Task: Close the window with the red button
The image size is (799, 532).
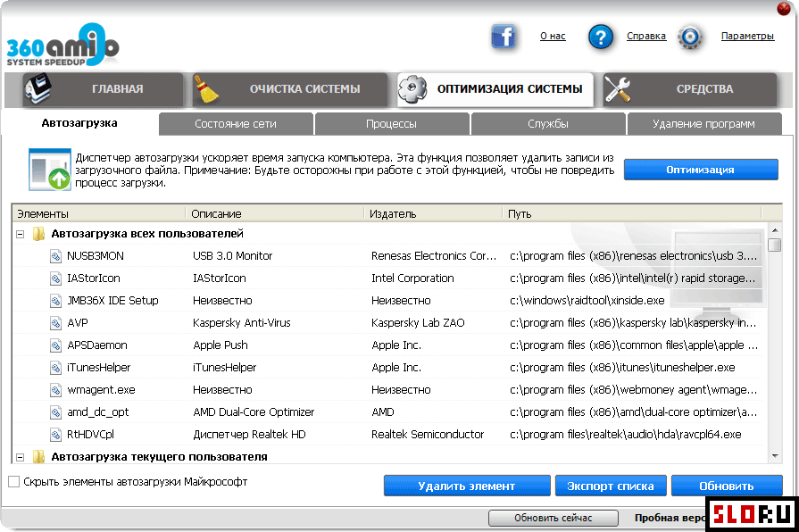Action: 784,9
